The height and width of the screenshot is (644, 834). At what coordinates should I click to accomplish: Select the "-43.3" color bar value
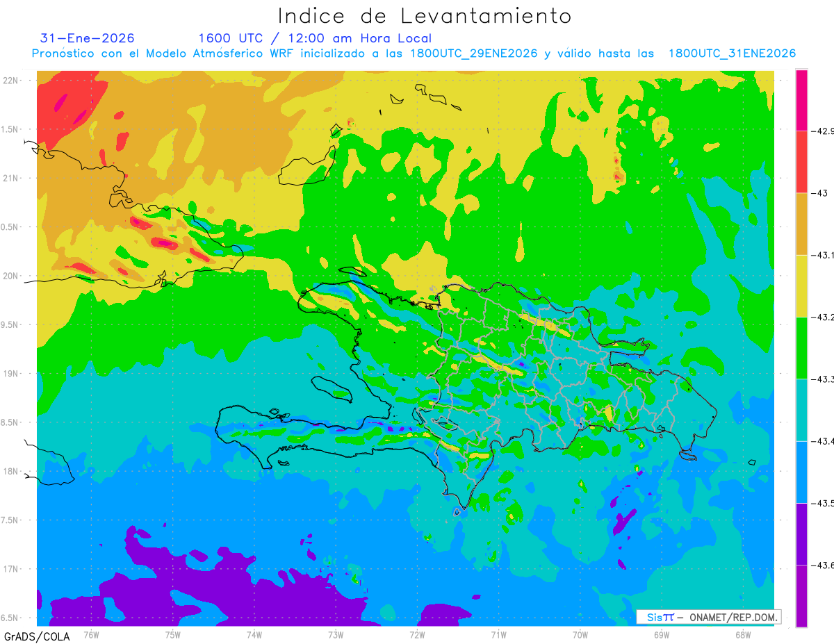click(x=822, y=379)
